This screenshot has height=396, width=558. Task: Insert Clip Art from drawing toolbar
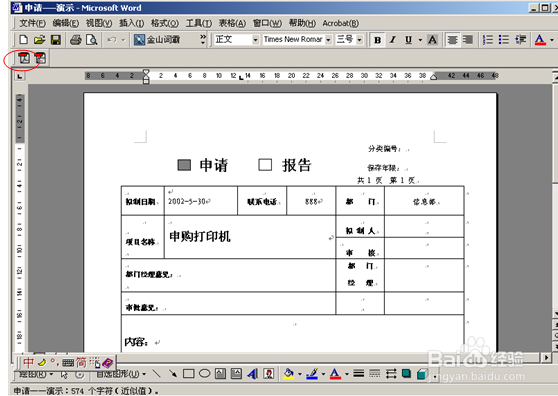tap(269, 374)
